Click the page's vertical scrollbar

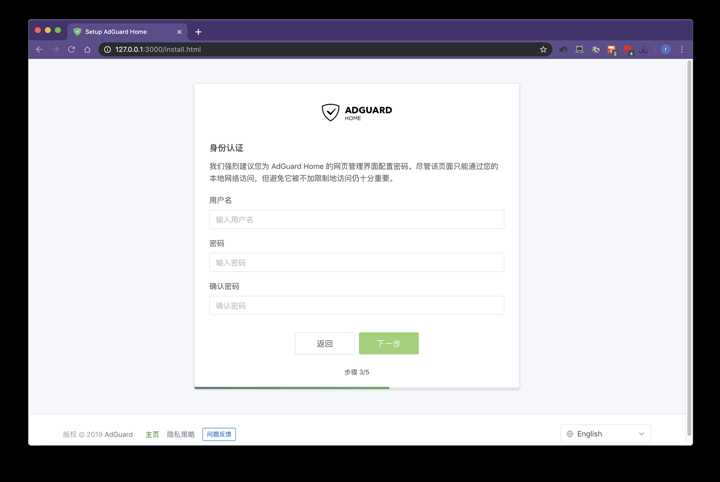pyautogui.click(x=689, y=248)
